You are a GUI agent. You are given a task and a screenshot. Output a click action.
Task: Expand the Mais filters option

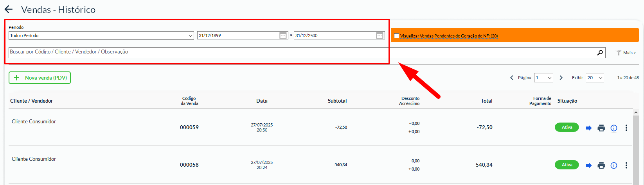click(x=626, y=53)
